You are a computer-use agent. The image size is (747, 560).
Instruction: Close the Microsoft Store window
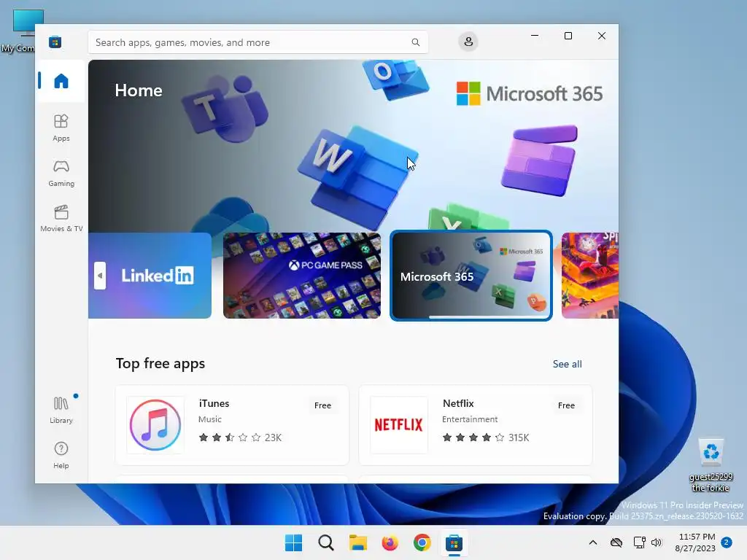[602, 36]
